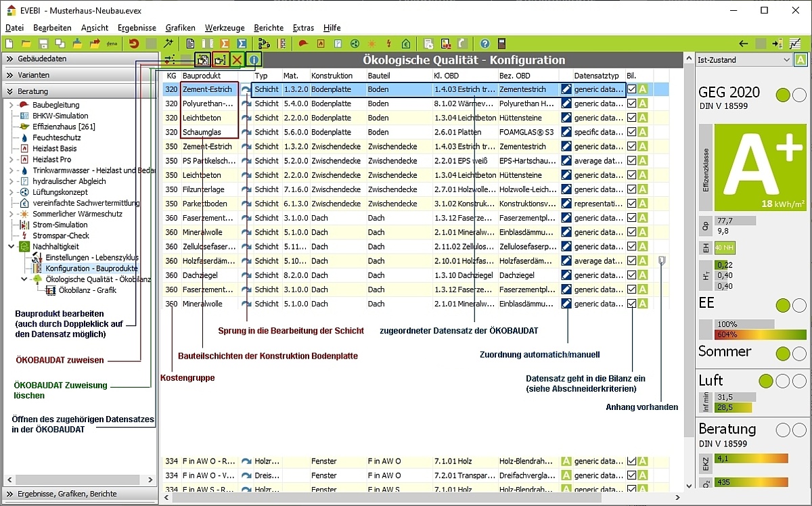The image size is (812, 506).
Task: Open the blue info dataset icon
Action: point(254,60)
